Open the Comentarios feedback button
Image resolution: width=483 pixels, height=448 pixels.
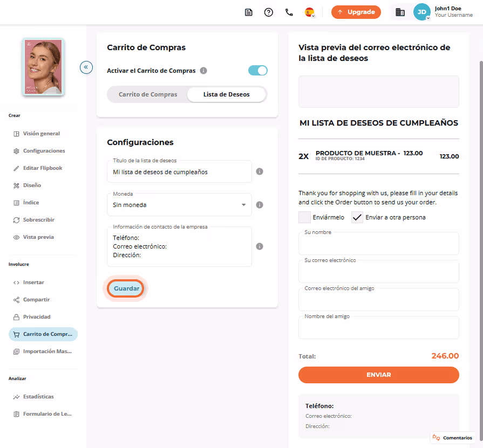point(452,438)
